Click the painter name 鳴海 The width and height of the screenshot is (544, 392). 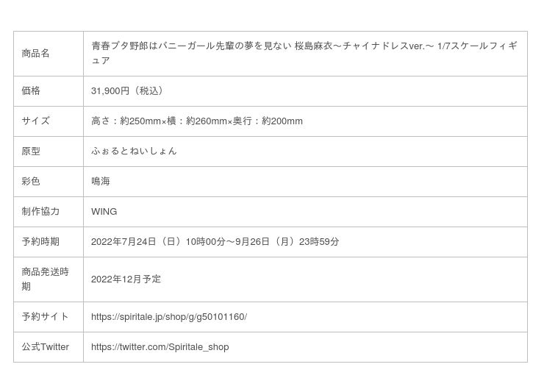[101, 182]
